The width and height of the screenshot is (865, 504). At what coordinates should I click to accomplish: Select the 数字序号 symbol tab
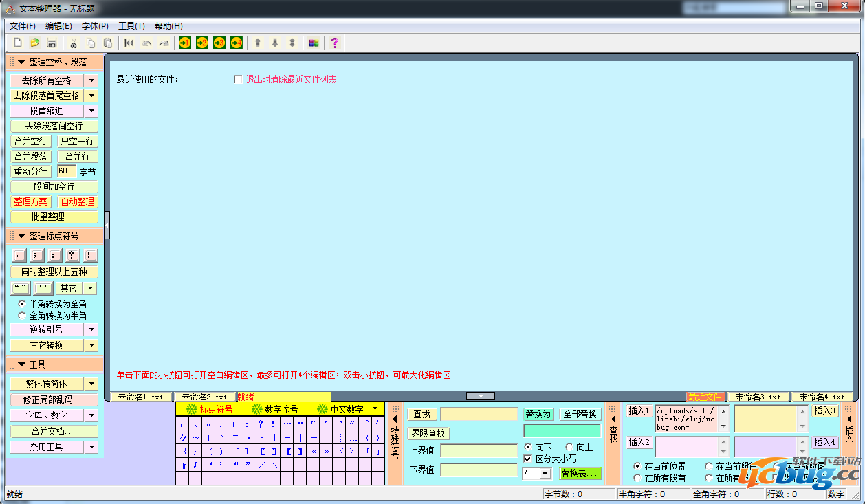(x=275, y=409)
